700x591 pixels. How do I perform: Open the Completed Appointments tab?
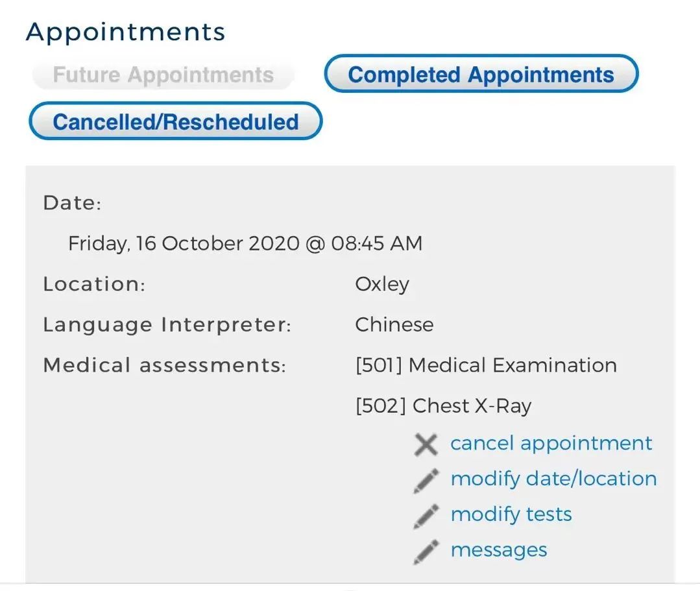(481, 74)
